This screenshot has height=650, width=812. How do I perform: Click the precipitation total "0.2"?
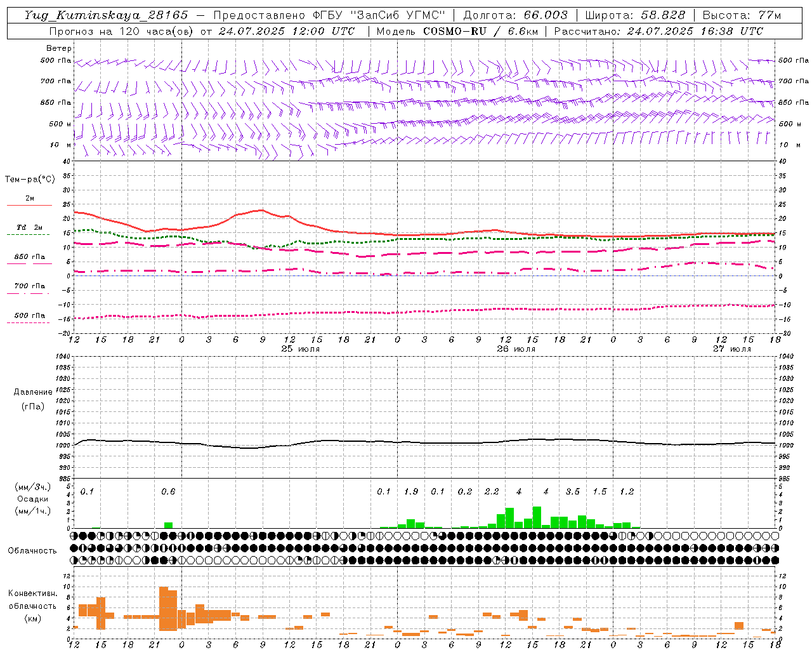point(465,492)
